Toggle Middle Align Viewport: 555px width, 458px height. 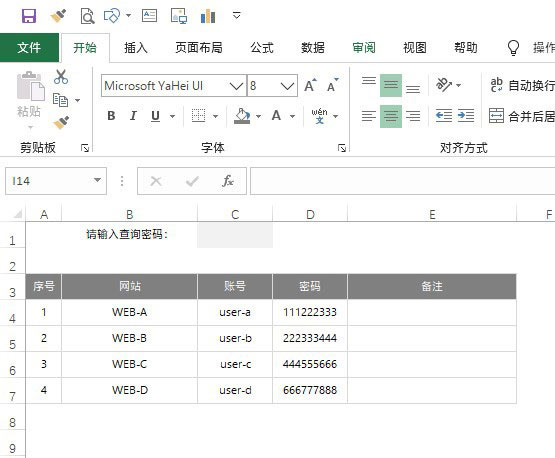(x=391, y=85)
